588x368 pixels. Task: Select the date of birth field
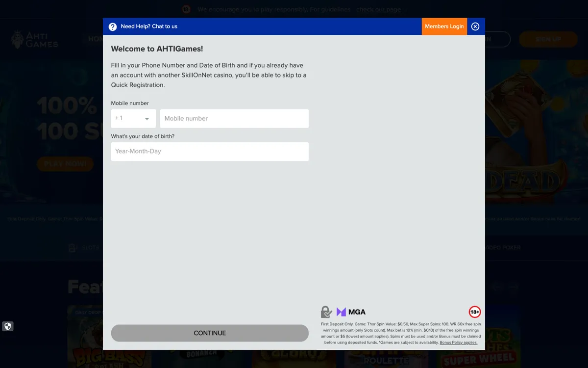tap(210, 151)
